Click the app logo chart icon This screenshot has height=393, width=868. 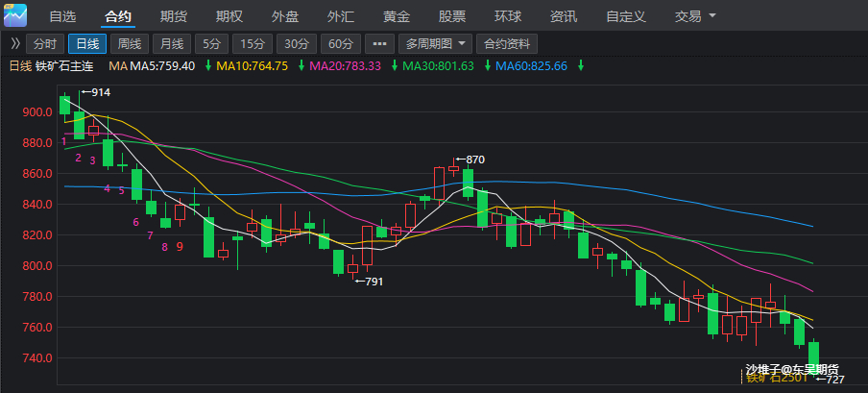pyautogui.click(x=15, y=15)
